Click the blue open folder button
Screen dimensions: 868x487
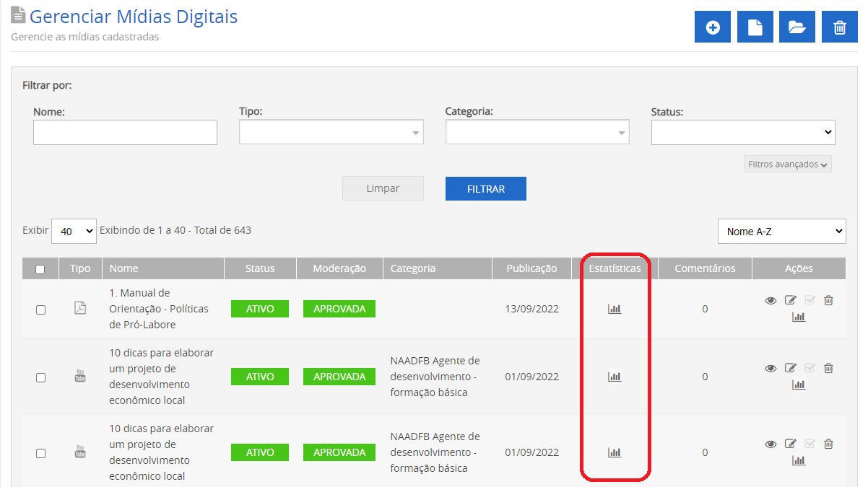click(x=797, y=27)
